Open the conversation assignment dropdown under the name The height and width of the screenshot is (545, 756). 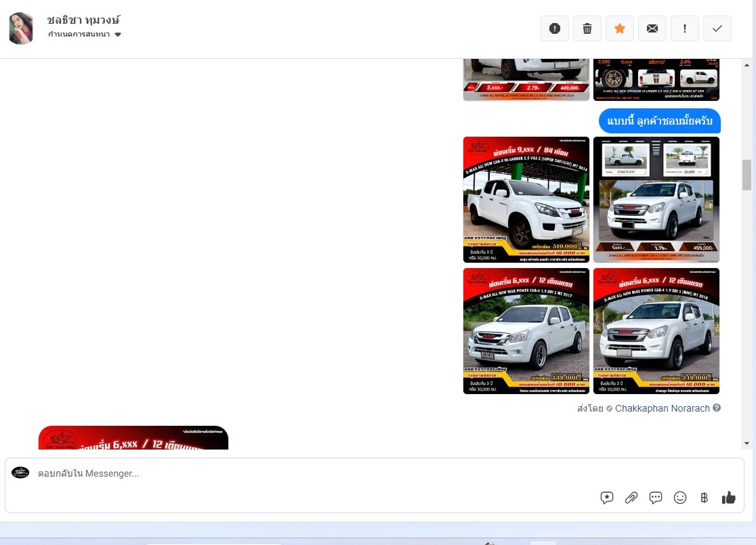85,35
